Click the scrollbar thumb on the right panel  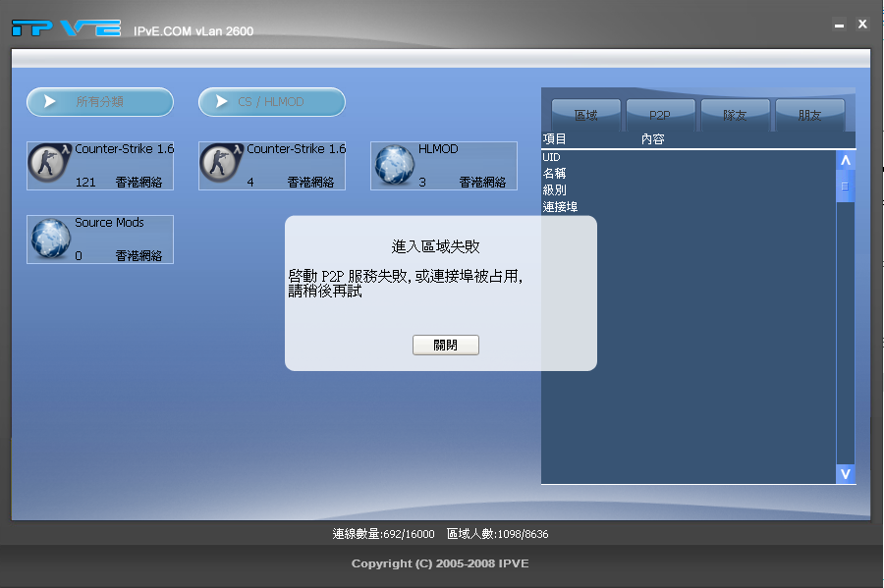coord(846,187)
